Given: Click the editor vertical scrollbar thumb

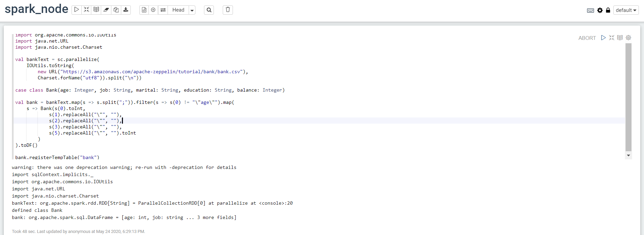Looking at the screenshot, I should tap(628, 97).
